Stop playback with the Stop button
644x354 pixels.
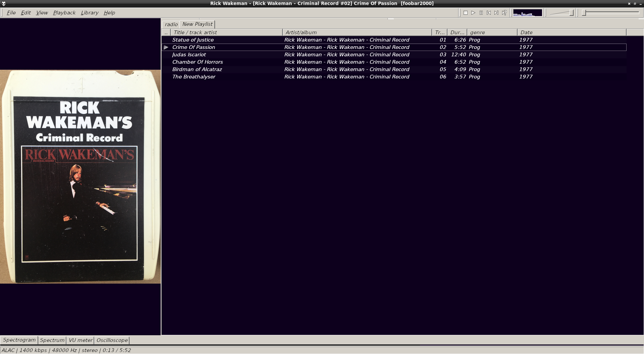pos(466,13)
